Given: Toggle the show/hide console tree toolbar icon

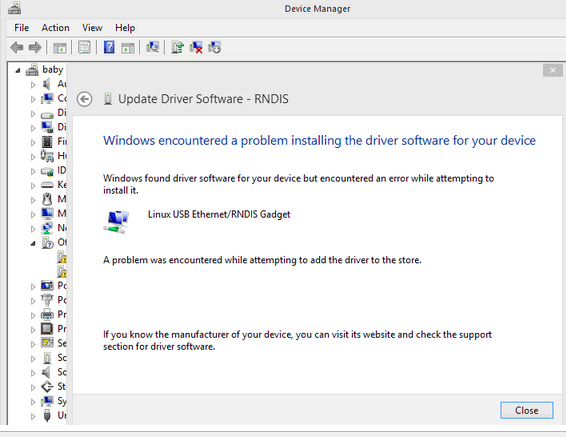Looking at the screenshot, I should tap(60, 48).
